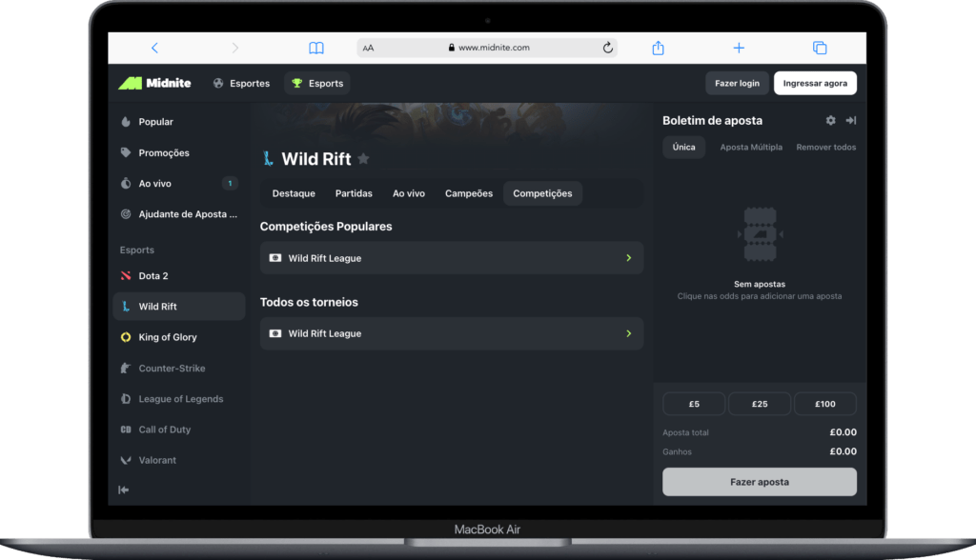Select Counter-Strike in the sidebar
Viewport: 976px width, 560px height.
(179, 369)
